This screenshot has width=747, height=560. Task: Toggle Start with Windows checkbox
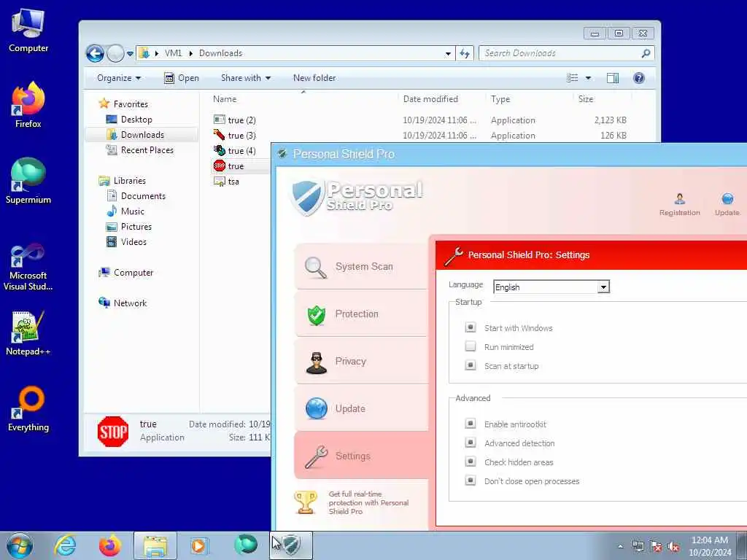471,327
